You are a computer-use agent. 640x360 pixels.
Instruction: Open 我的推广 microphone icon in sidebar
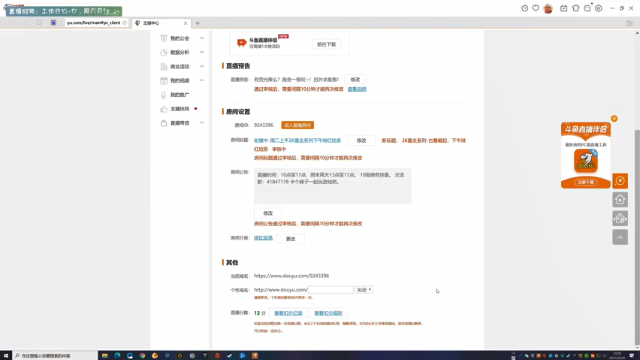(x=164, y=95)
